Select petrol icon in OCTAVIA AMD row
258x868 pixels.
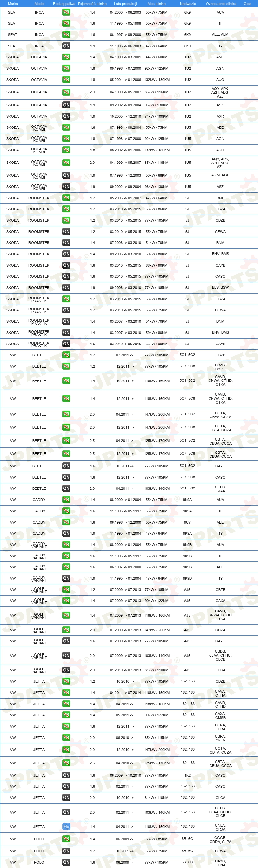tap(66, 57)
